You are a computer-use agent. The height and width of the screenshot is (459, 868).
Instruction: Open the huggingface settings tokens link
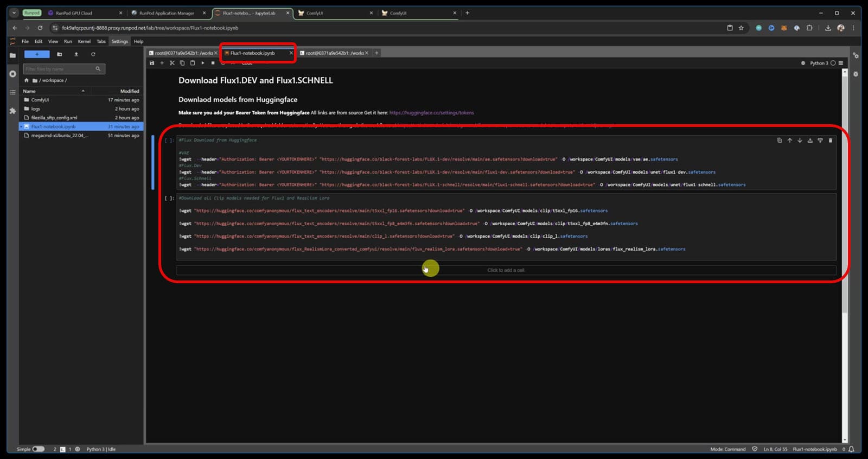[x=431, y=113]
